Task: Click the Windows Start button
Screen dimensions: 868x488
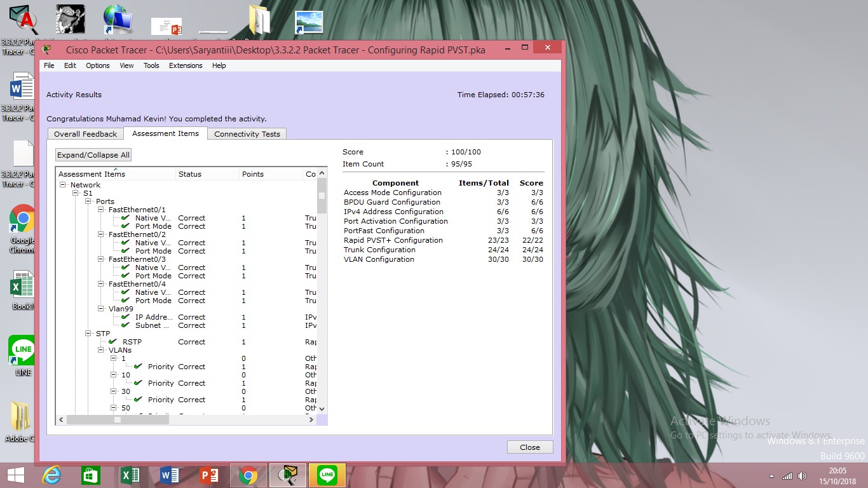Action: (16, 475)
